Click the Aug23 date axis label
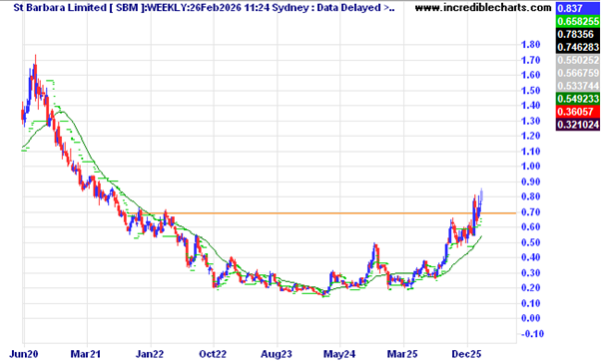Screen dimensions: 601x364 pos(277,354)
